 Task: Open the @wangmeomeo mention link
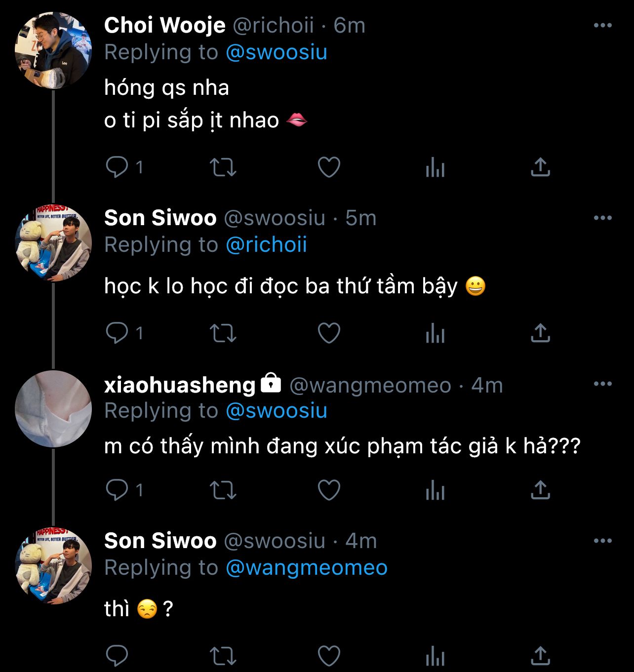pyautogui.click(x=307, y=568)
